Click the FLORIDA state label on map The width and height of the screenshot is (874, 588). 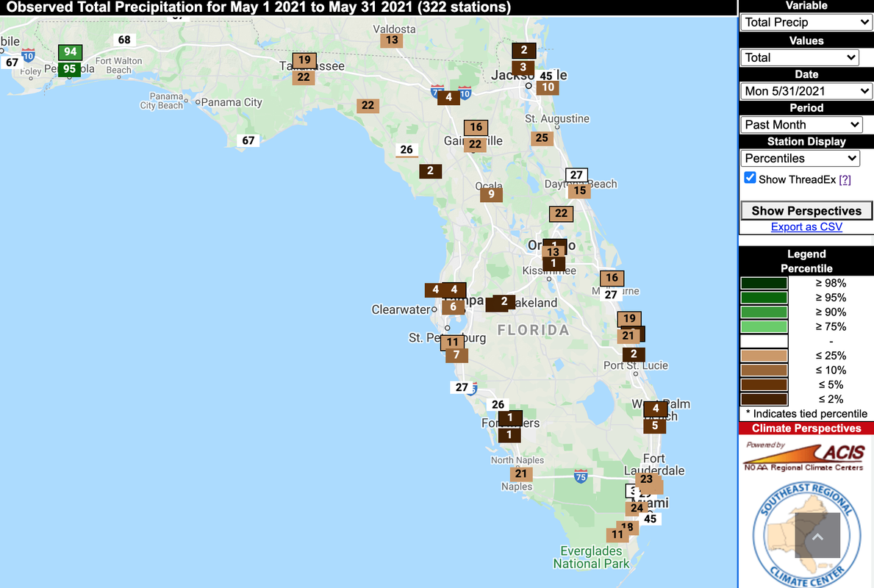(534, 331)
